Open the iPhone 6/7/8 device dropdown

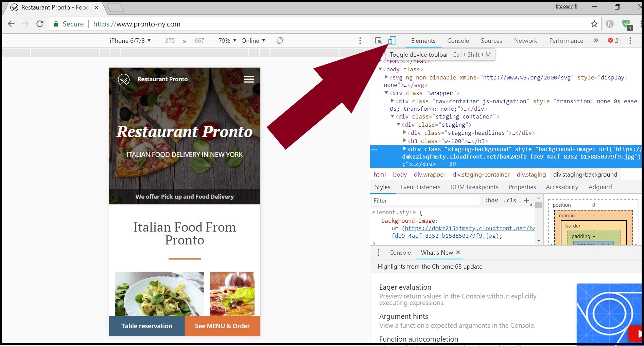click(x=130, y=41)
